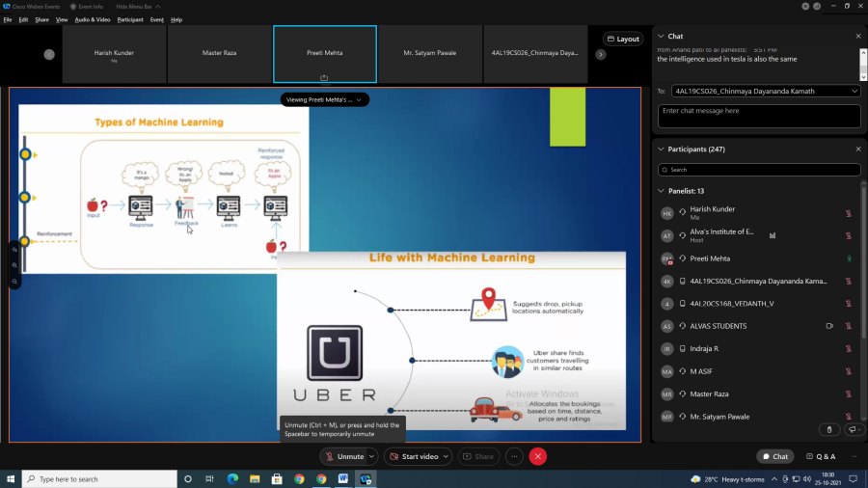Viewport: 868px width, 488px height.
Task: Open the Event menu
Action: pos(156,19)
